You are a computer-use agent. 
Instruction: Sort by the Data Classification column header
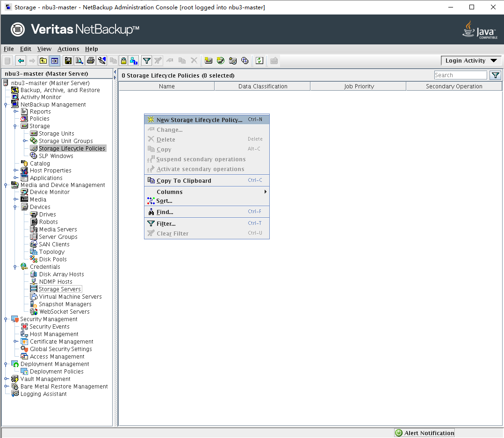[262, 86]
